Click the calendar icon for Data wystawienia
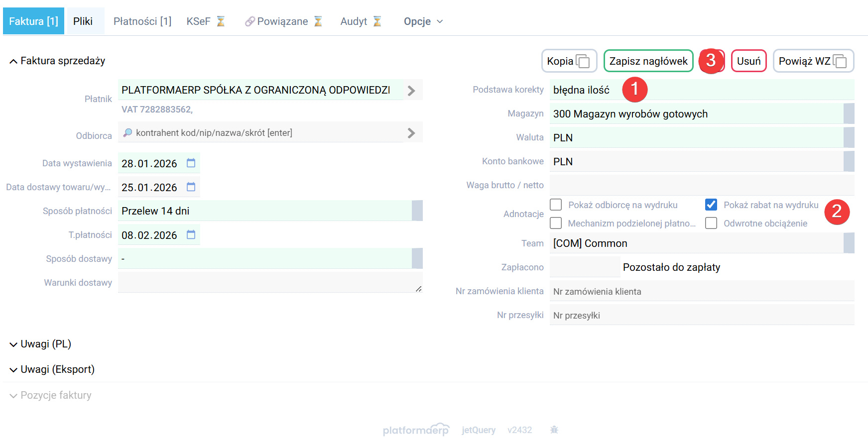The image size is (868, 441). (x=191, y=163)
